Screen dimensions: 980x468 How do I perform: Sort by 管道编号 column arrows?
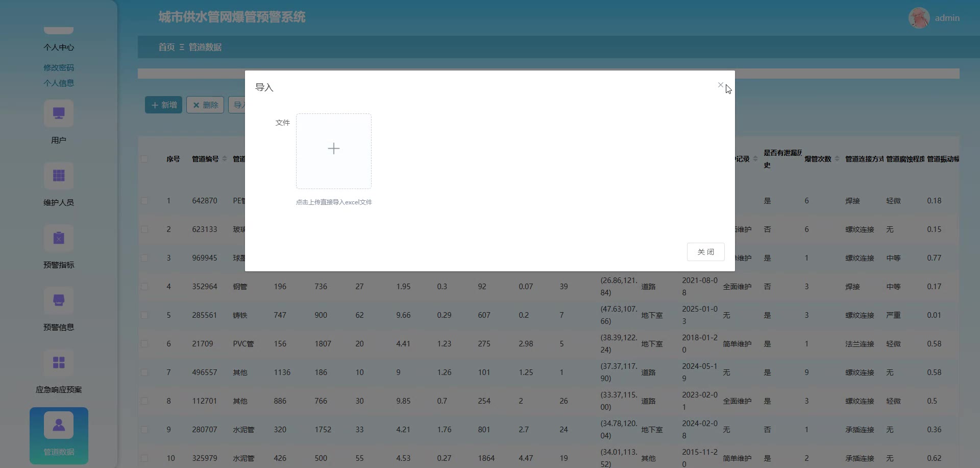pyautogui.click(x=225, y=159)
